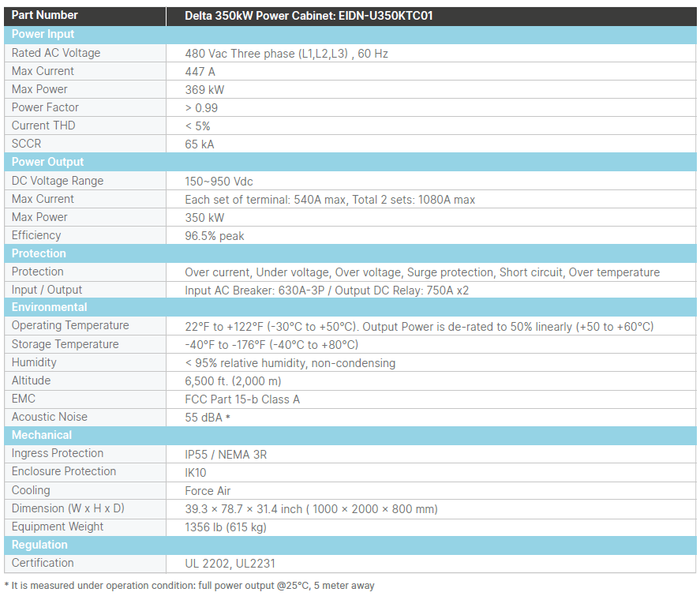Click the "Mechanical" section heading
Viewport: 700px width, 596px height.
point(42,435)
